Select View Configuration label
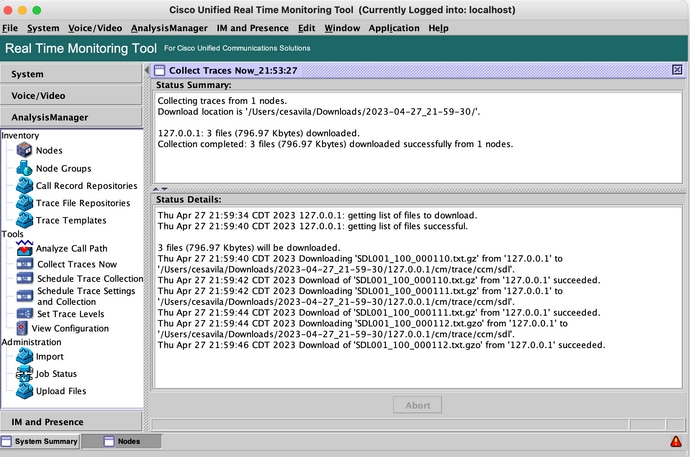This screenshot has height=457, width=690. pos(70,329)
